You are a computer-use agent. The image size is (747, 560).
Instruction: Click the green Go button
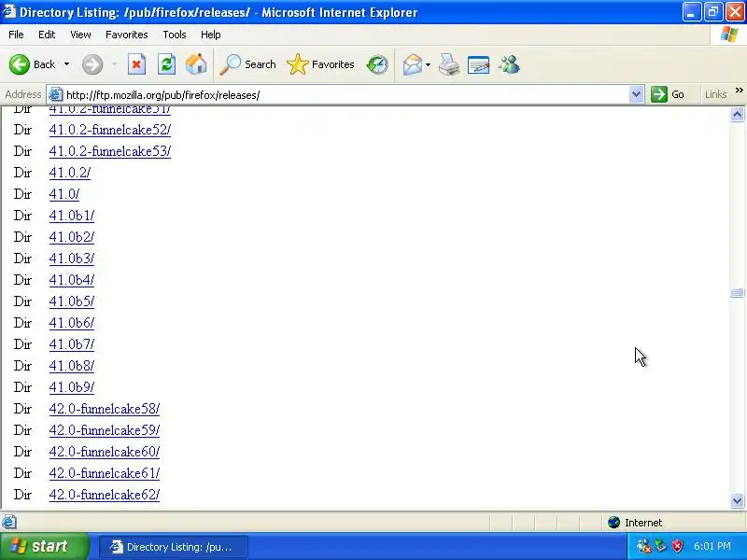coord(668,94)
